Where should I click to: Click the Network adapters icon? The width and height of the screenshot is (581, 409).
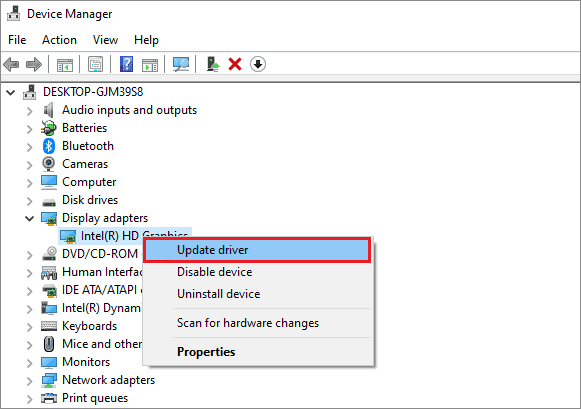coord(49,380)
